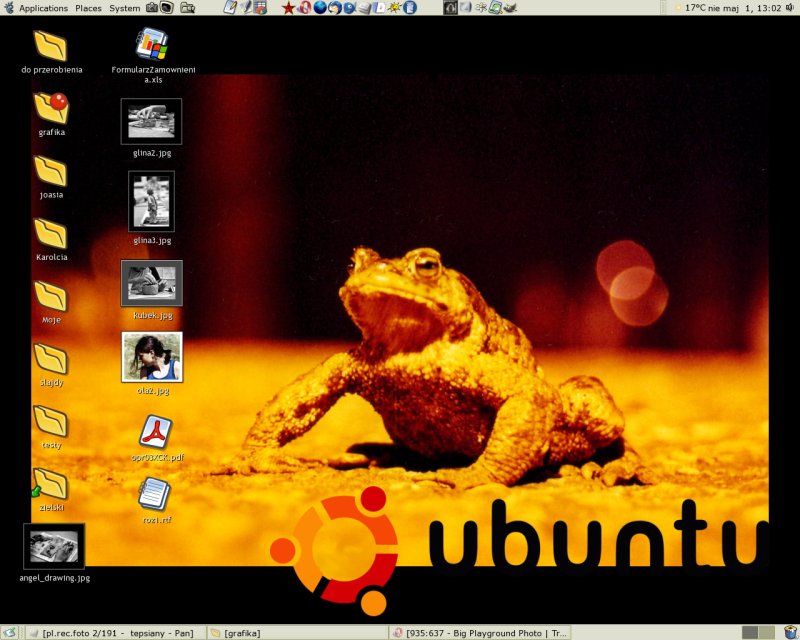The width and height of the screenshot is (800, 640).
Task: Click the Show Desktop button in bottom panel
Action: (x=9, y=633)
